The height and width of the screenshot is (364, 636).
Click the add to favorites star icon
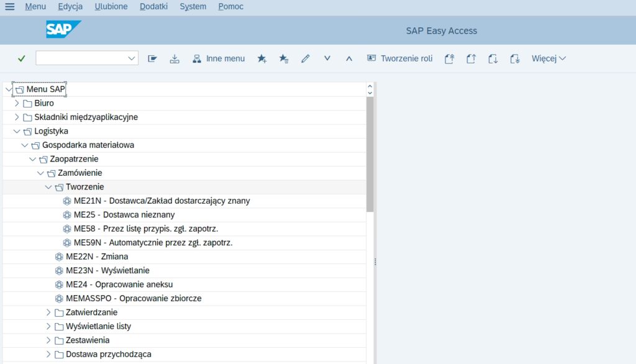pos(261,58)
